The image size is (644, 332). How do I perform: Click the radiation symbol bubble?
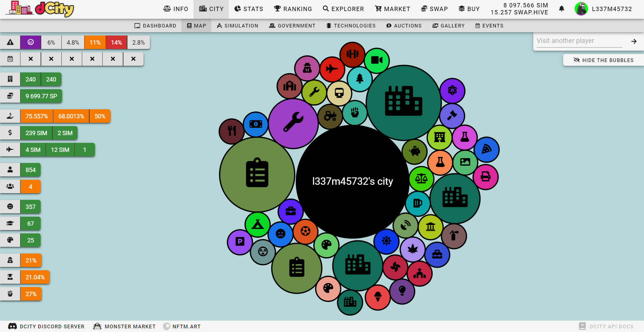click(263, 252)
